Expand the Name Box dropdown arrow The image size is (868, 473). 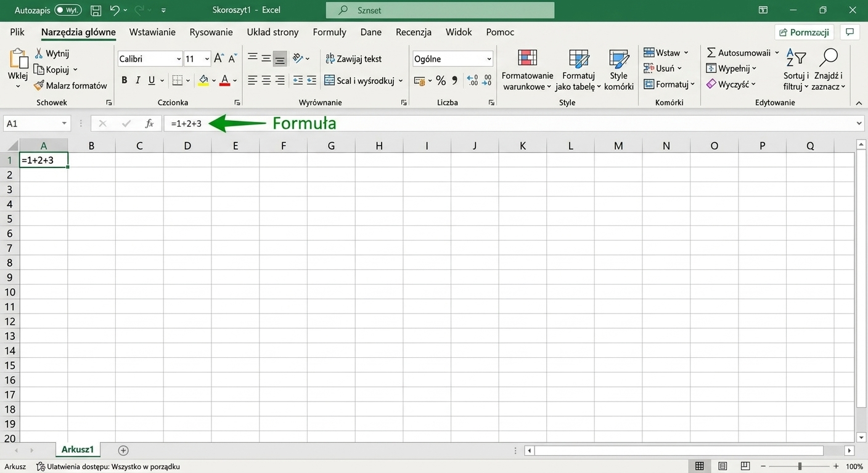[64, 123]
